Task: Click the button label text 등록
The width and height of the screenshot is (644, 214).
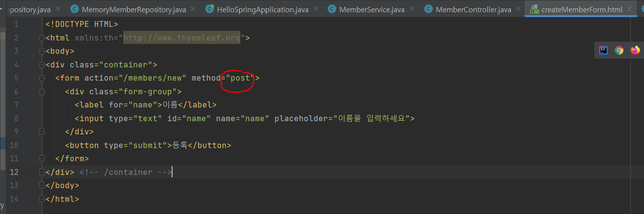Action: click(x=180, y=145)
